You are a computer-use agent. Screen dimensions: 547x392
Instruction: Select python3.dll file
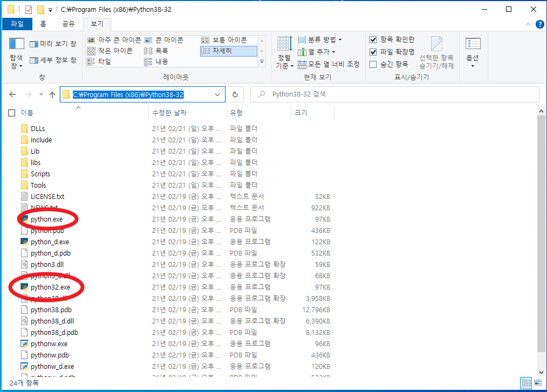(x=47, y=265)
